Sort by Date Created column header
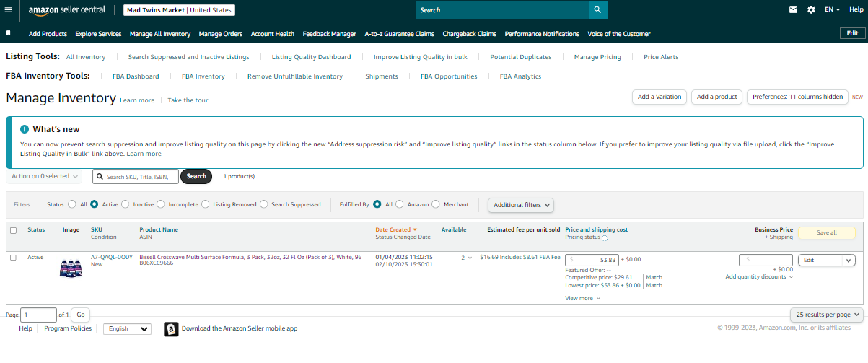 pos(396,229)
